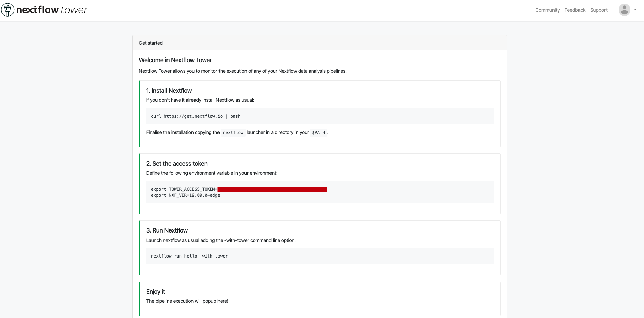Screen dimensions: 644x318
Task: Click the red redacted access token bar
Action: (272, 189)
